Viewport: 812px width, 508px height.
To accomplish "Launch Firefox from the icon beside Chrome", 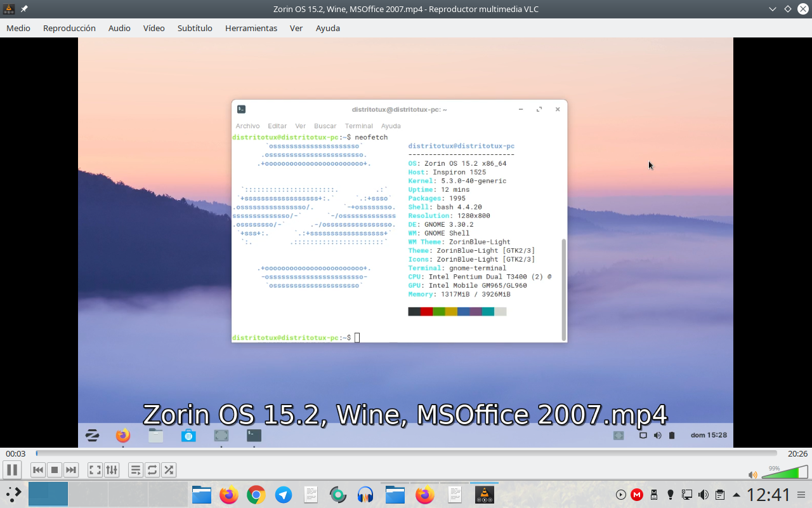I will coord(229,494).
